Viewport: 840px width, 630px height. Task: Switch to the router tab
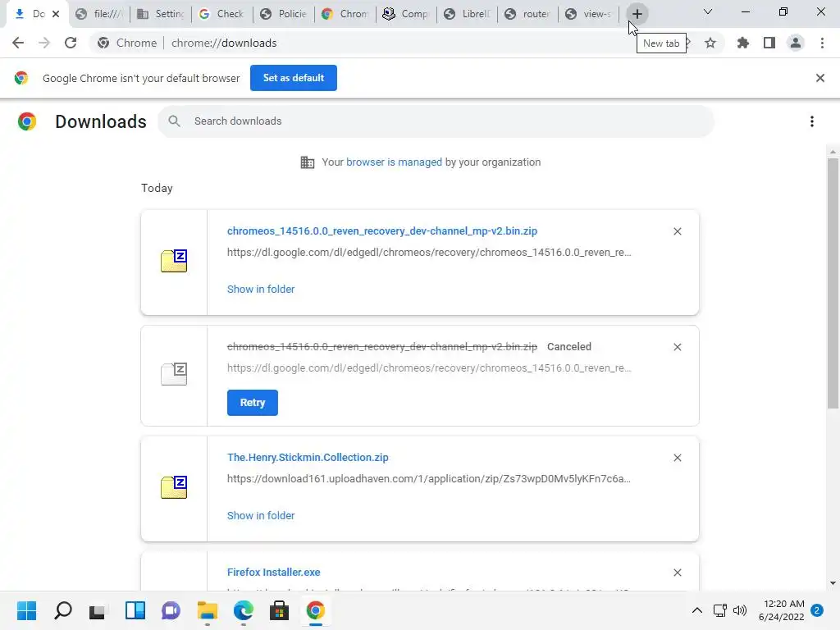coord(528,14)
